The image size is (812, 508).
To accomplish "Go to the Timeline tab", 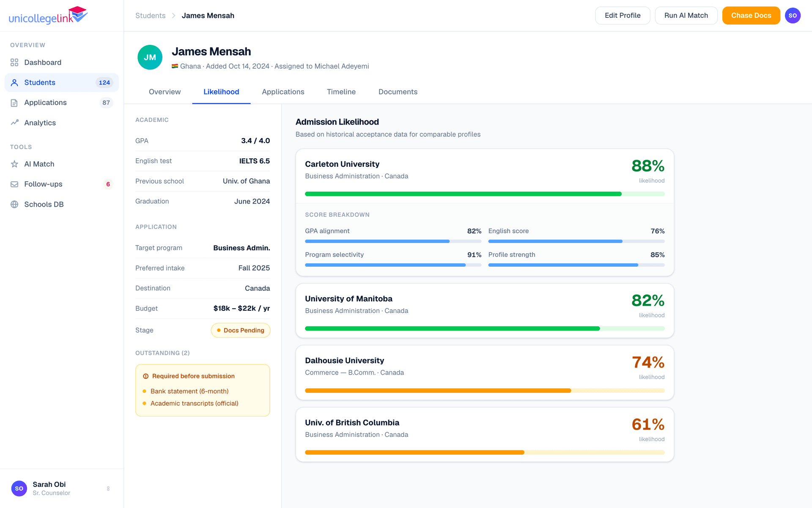I will click(341, 92).
